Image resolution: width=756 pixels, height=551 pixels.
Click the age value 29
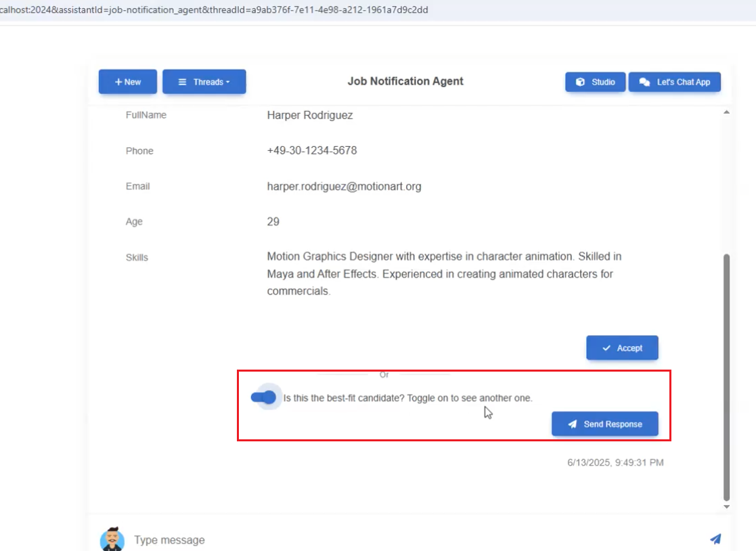coord(273,222)
